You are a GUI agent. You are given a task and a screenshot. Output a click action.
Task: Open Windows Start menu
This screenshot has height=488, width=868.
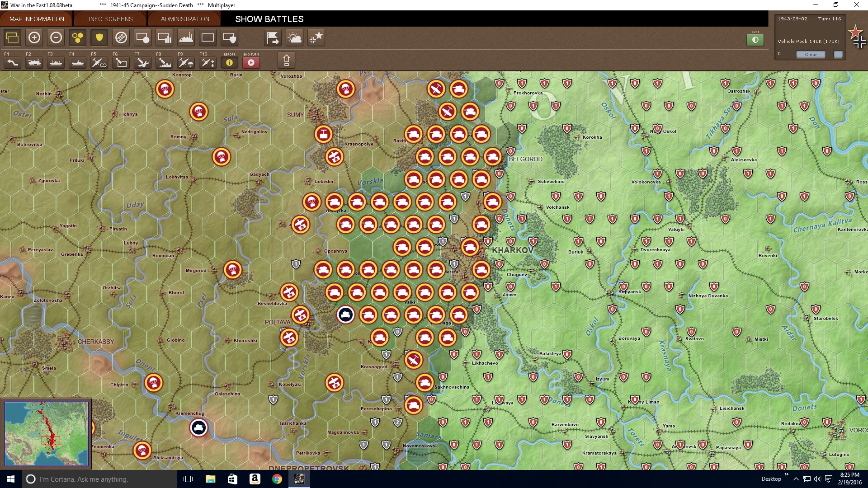[x=11, y=479]
